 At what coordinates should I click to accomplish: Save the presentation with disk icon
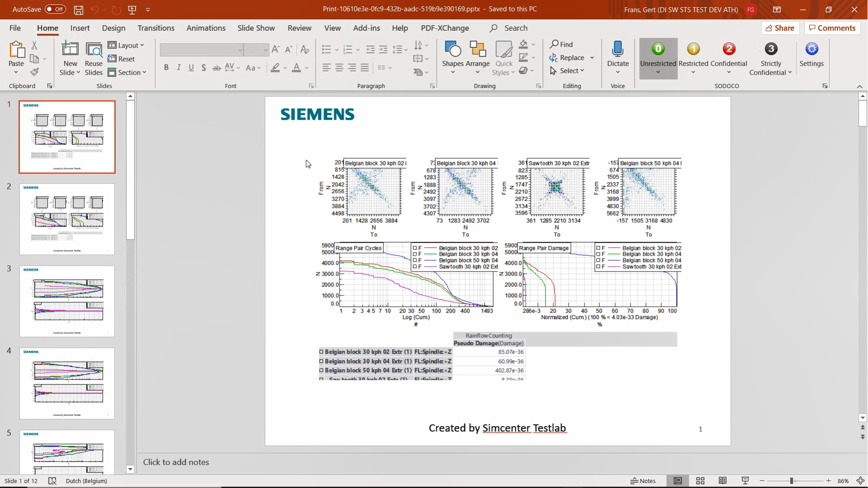[x=79, y=9]
